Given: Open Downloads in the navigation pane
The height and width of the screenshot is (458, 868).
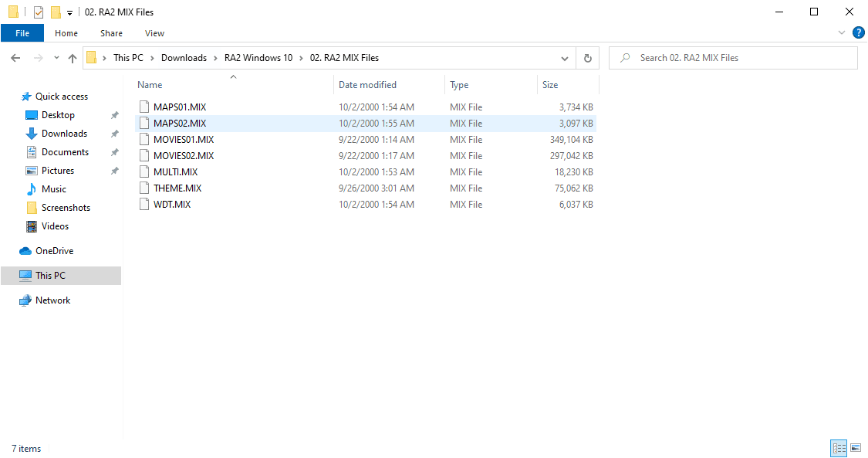Looking at the screenshot, I should 64,134.
